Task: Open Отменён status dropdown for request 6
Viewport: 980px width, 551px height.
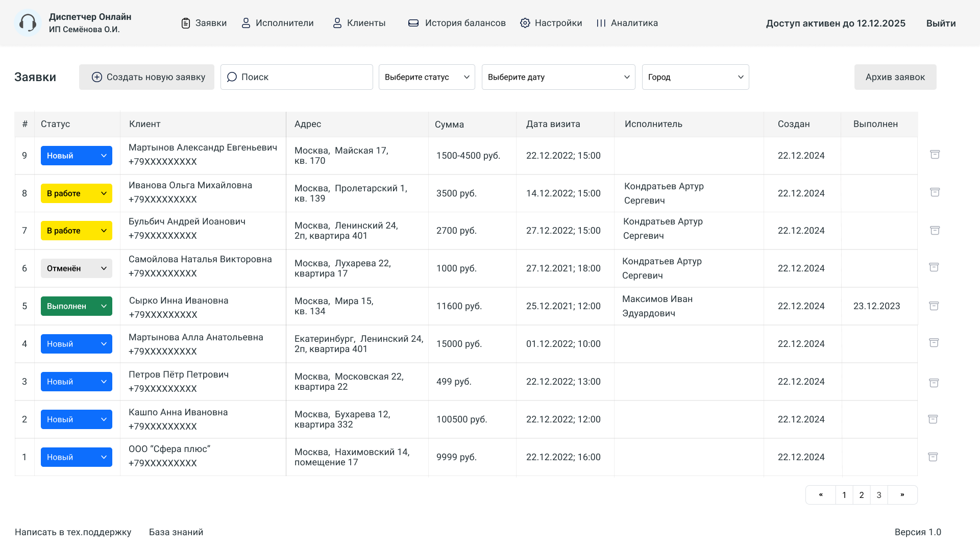Action: [77, 268]
